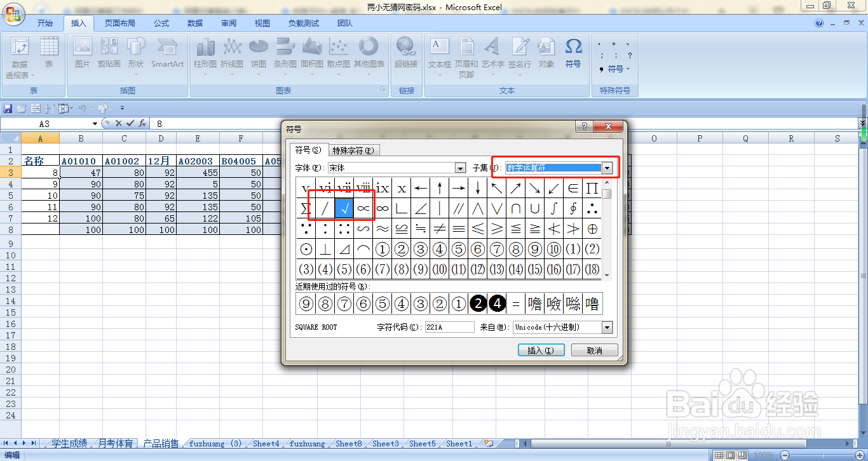This screenshot has height=461, width=868.
Task: Open the 字体 font dropdown in dialog
Action: [461, 168]
